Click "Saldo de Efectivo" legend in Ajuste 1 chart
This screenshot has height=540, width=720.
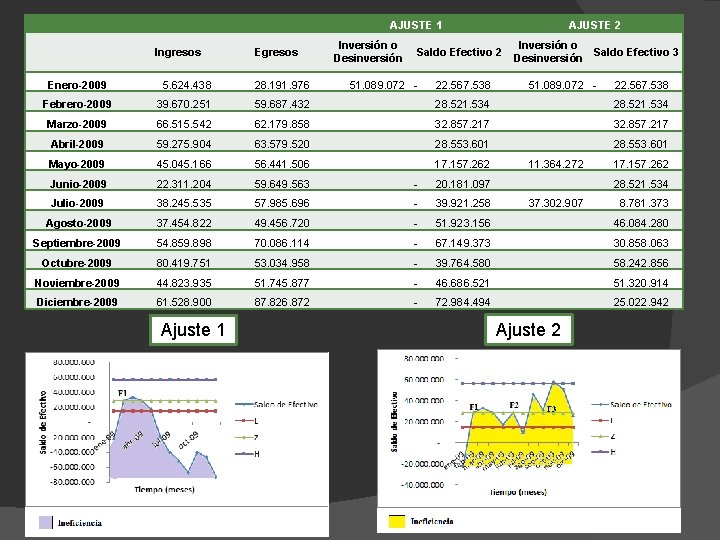(276, 405)
